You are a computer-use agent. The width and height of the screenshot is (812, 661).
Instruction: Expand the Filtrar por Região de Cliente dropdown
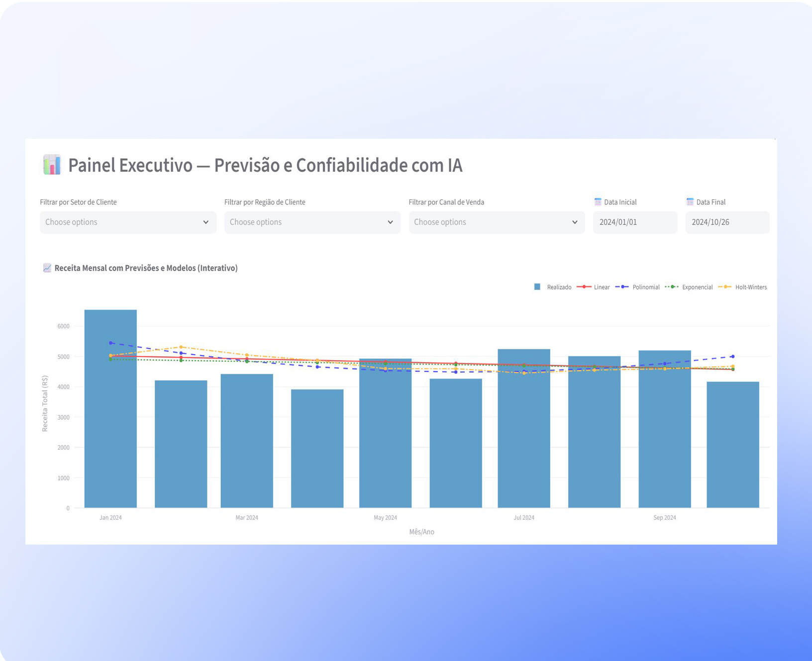[312, 222]
